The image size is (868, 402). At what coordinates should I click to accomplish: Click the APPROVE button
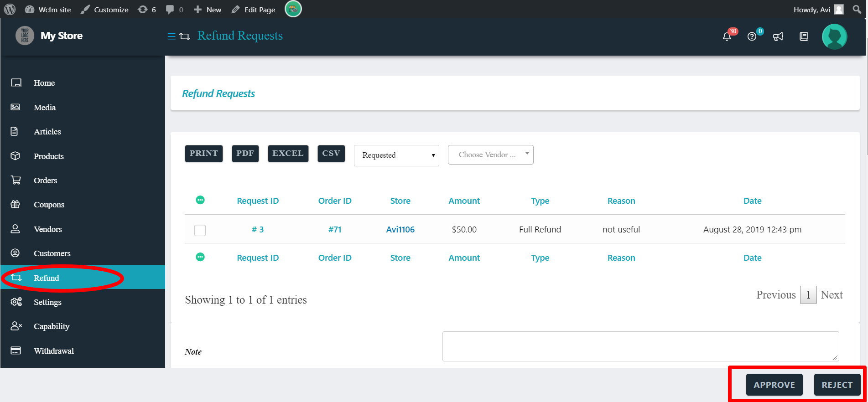774,385
